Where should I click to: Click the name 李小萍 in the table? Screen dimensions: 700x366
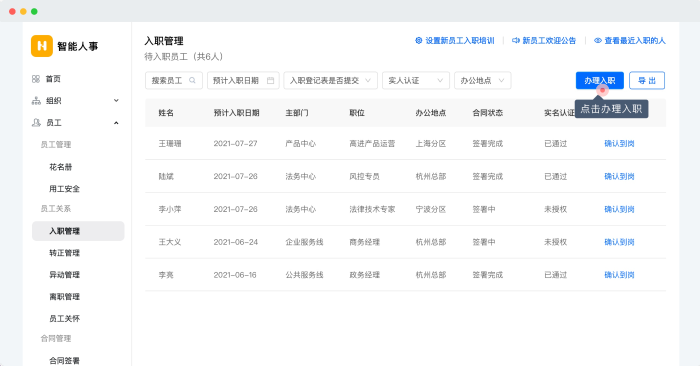pos(170,209)
